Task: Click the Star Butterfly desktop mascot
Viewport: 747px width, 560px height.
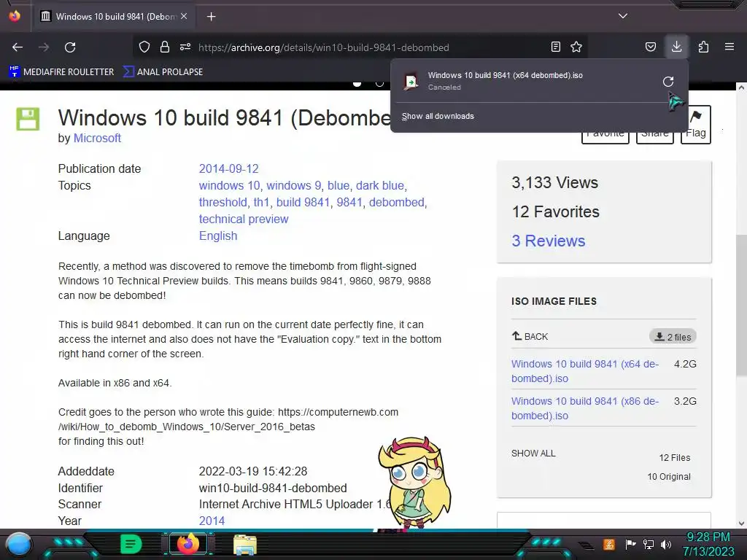Action: point(414,483)
